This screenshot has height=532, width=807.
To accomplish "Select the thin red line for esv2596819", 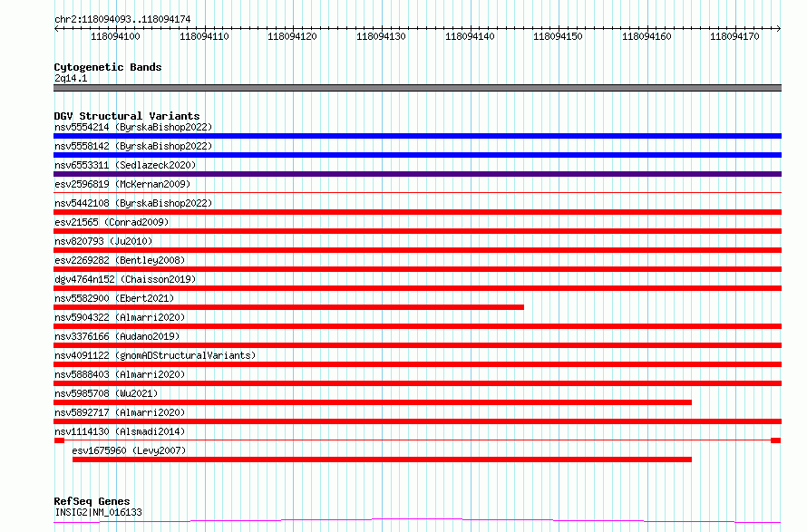I will click(417, 193).
